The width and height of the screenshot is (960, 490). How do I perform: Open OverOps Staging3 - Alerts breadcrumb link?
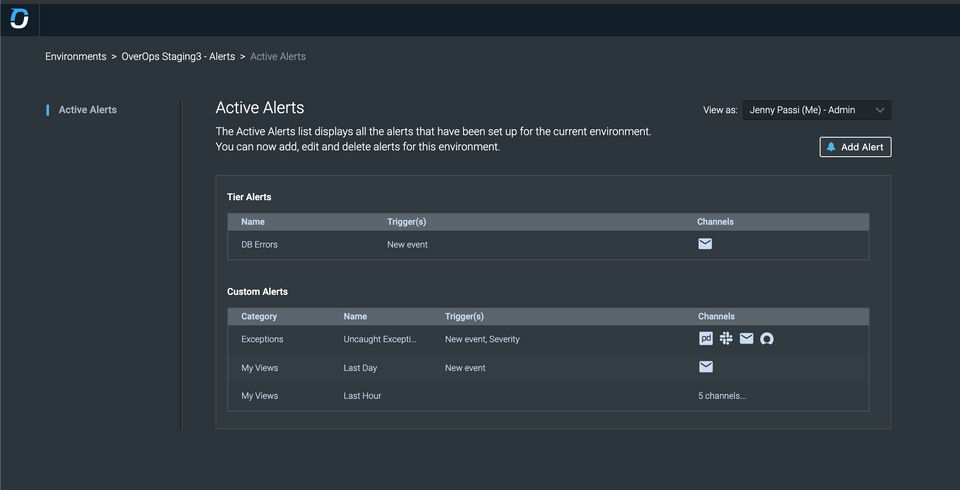point(178,57)
